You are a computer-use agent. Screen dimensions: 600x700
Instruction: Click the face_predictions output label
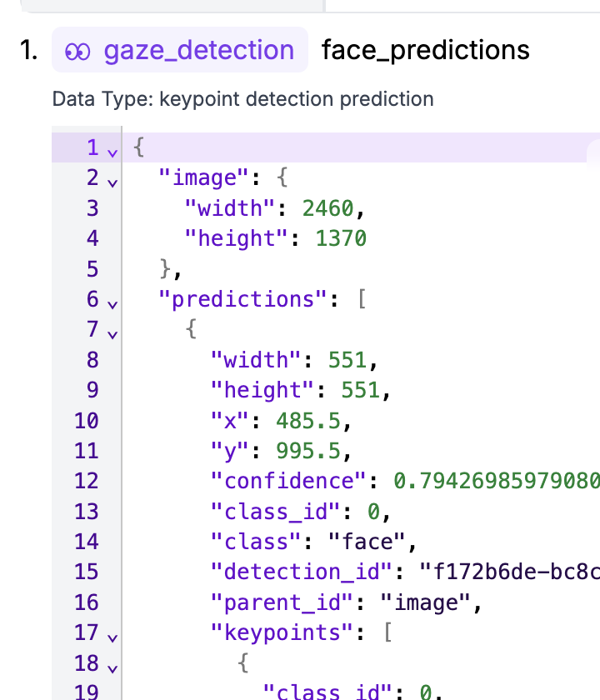(426, 50)
